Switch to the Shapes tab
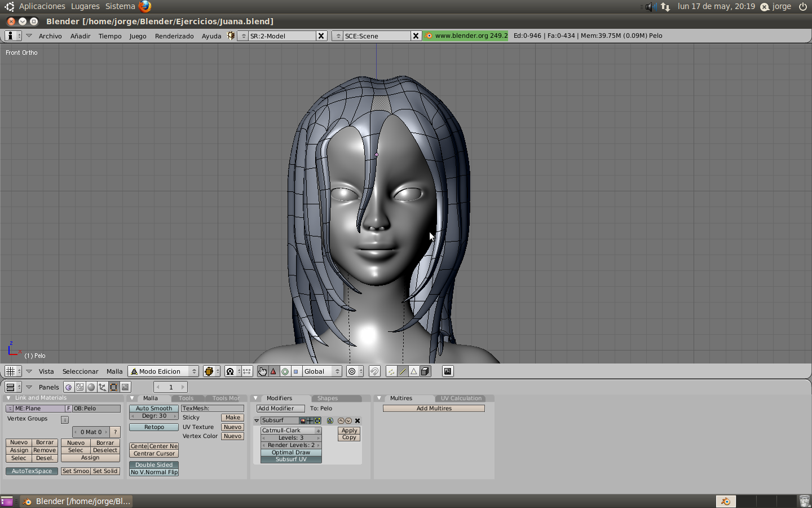Screen dimensions: 812x508 pyautogui.click(x=328, y=398)
